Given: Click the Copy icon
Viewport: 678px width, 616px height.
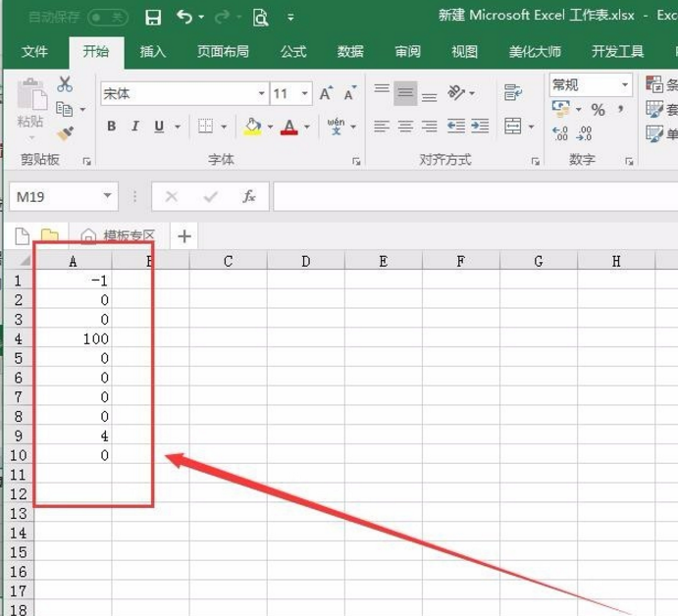Looking at the screenshot, I should click(65, 109).
